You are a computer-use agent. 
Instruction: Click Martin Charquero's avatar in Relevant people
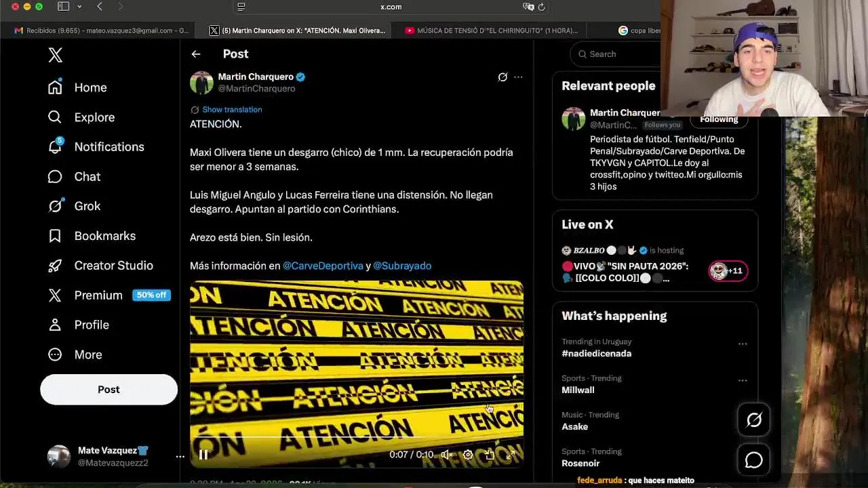pyautogui.click(x=574, y=119)
